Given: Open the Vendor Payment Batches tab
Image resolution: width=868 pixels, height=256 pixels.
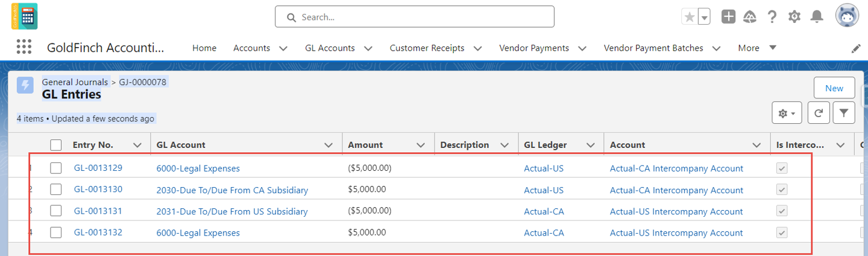Looking at the screenshot, I should [653, 48].
